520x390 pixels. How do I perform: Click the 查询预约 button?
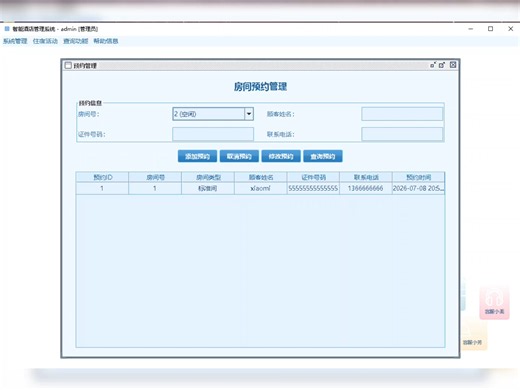(x=323, y=156)
